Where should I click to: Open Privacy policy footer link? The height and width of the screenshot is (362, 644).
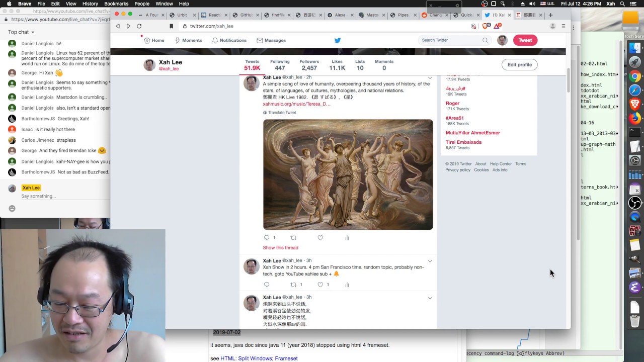[x=458, y=170]
